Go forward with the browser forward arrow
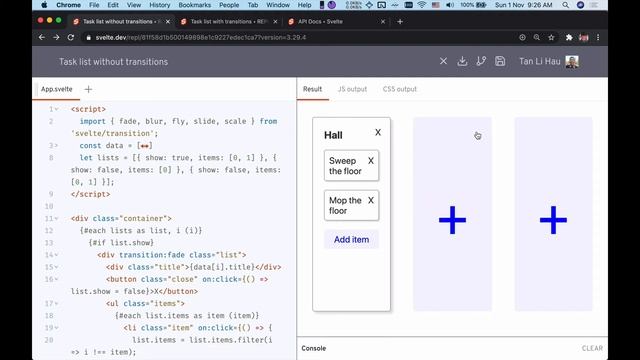Screen dimensions: 640x360 click(x=56, y=37)
